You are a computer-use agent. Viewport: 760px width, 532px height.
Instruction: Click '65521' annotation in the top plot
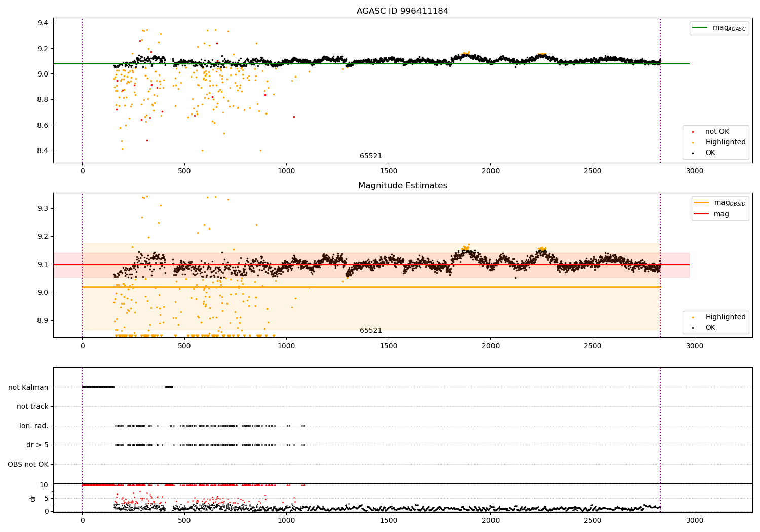pos(371,156)
